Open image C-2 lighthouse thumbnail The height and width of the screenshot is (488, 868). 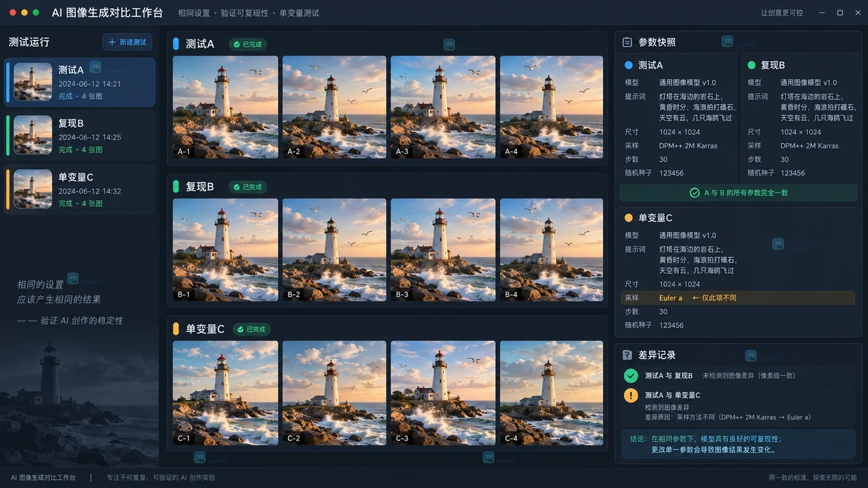tap(334, 393)
